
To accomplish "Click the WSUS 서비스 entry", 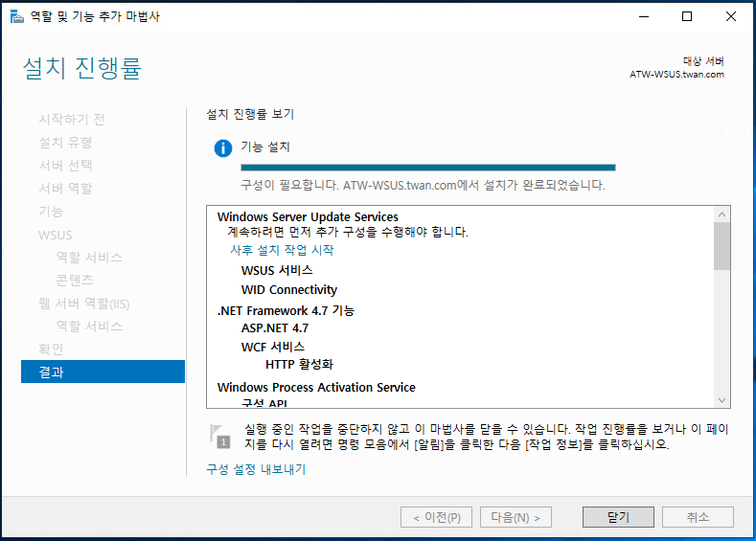I will (x=277, y=270).
